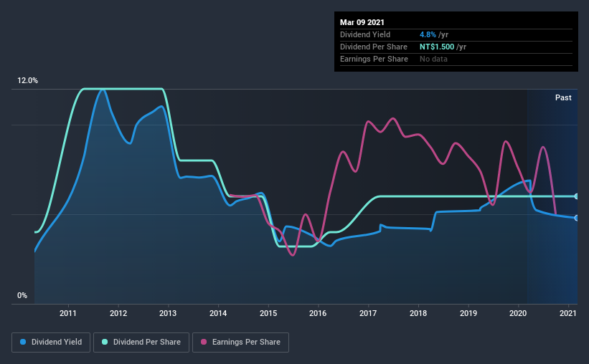Select the 2018 x-axis label

(418, 313)
